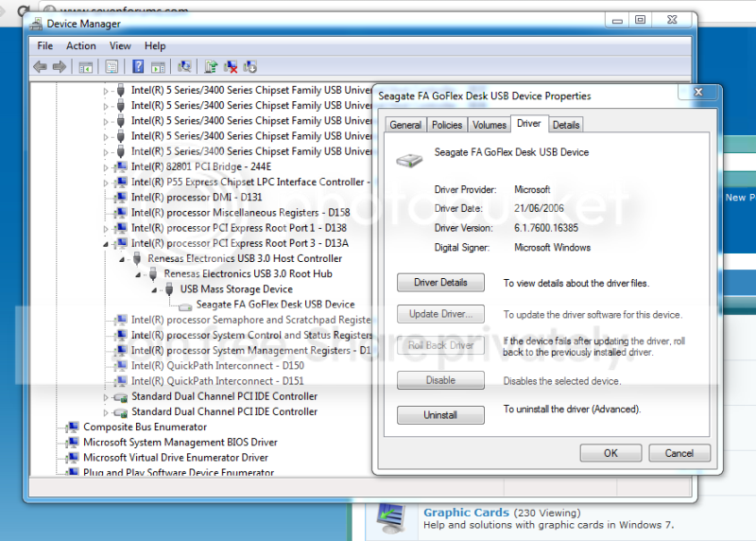The image size is (756, 541).
Task: Open the Help toolbar icon
Action: [x=138, y=66]
